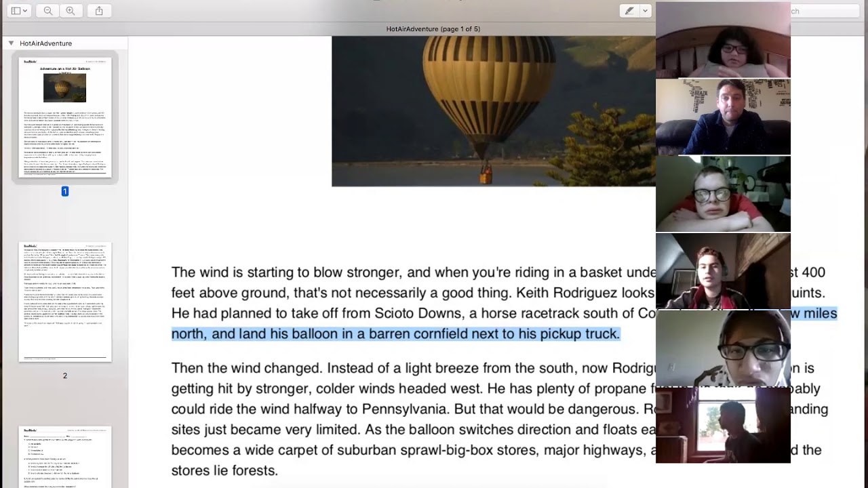
Task: Open the Share icon in toolbar
Action: click(x=99, y=11)
